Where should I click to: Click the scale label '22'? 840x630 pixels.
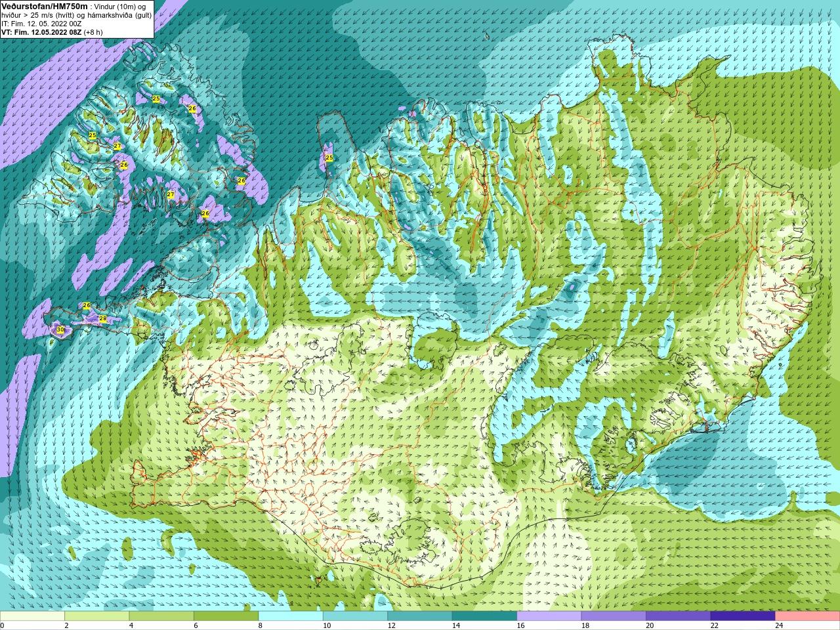pyautogui.click(x=715, y=625)
